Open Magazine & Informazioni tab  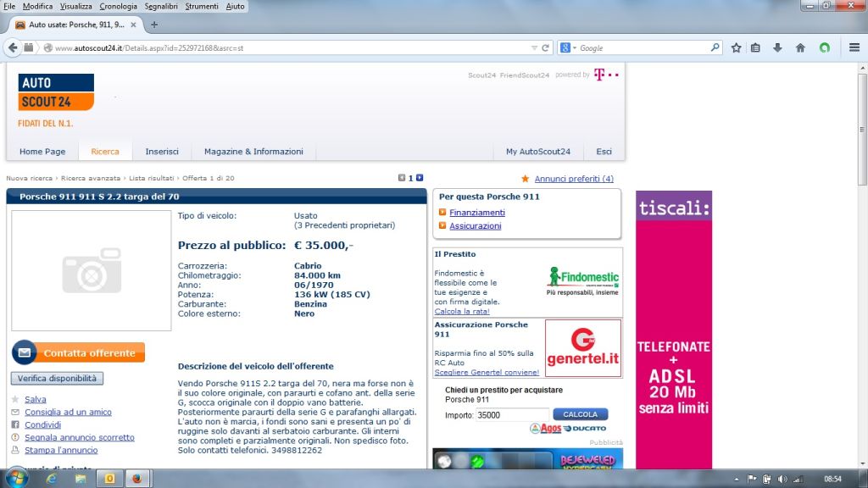coord(253,152)
